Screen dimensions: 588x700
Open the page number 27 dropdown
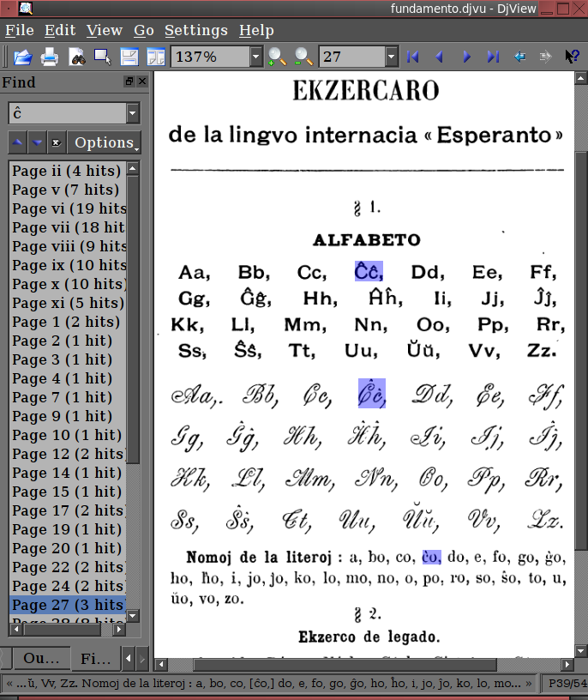click(391, 57)
